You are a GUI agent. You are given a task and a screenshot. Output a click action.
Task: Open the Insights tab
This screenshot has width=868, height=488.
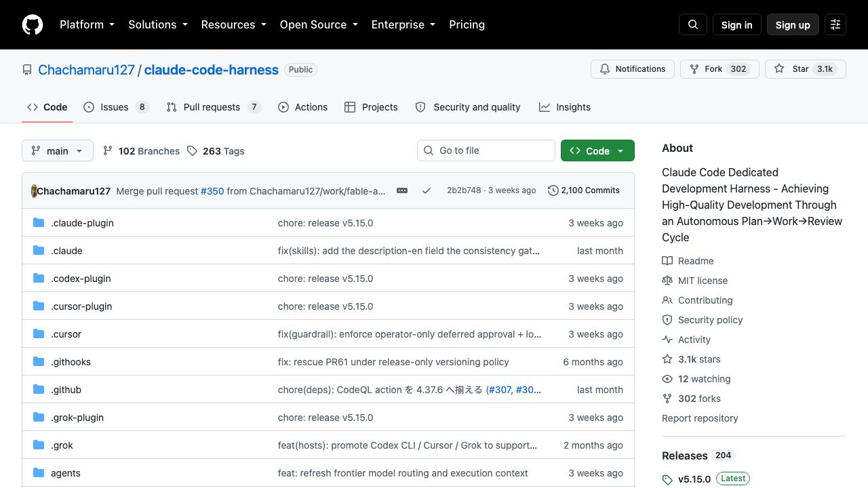[565, 107]
